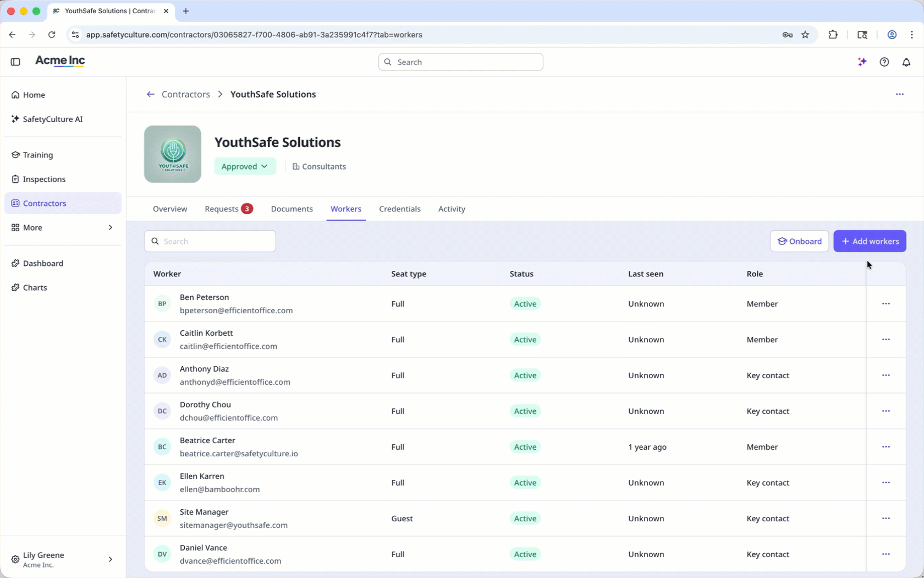Click Site Manager's Active status badge
This screenshot has height=578, width=924.
[525, 519]
